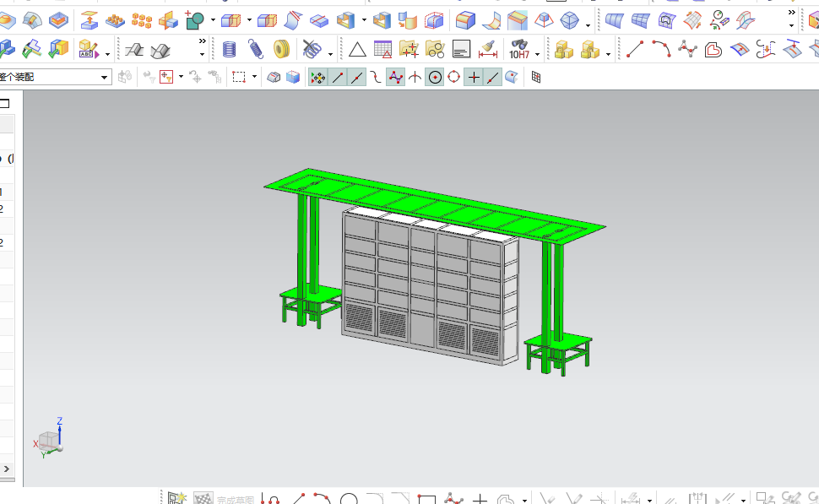Toggle the Point on Curve snap option

[493, 78]
